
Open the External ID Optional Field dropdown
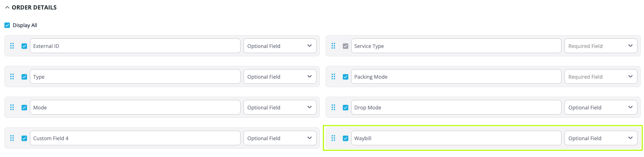tap(280, 46)
